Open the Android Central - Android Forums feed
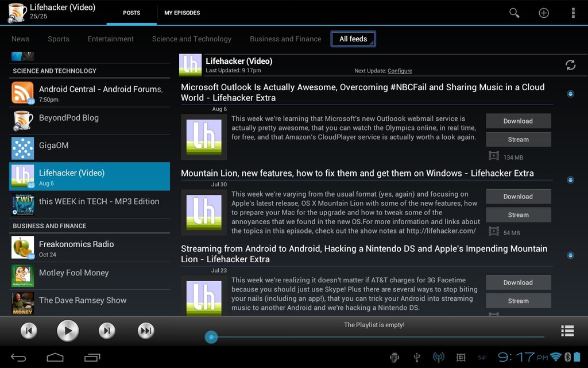 pyautogui.click(x=90, y=93)
